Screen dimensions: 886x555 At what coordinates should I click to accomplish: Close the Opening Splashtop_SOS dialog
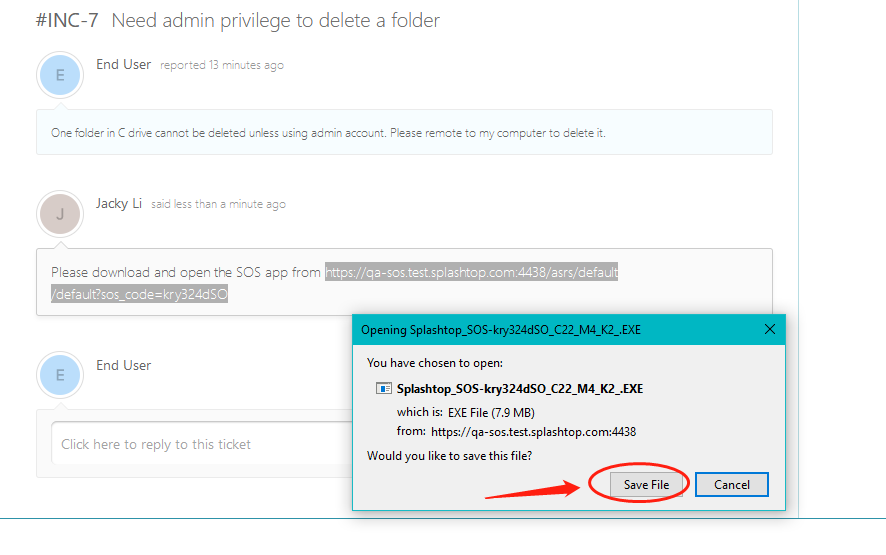click(770, 329)
